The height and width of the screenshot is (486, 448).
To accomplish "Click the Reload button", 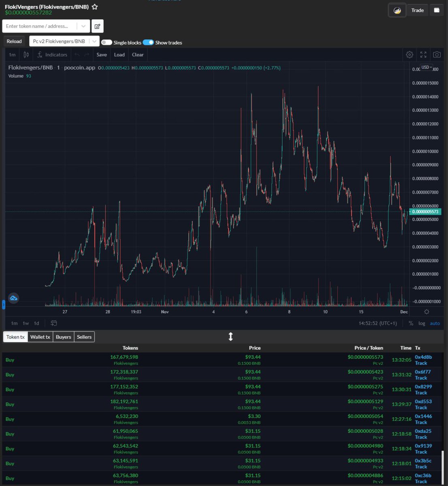I will pyautogui.click(x=14, y=41).
